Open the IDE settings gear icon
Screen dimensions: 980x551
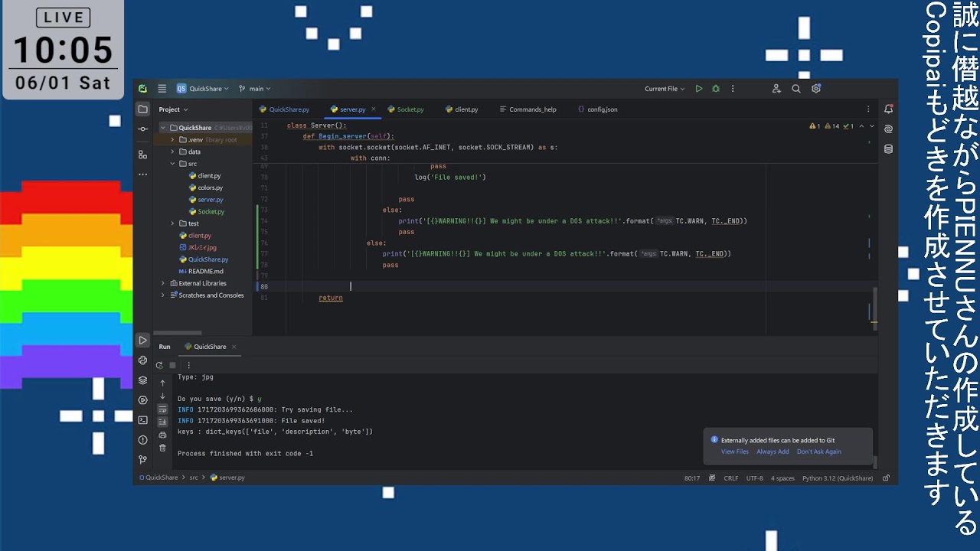(816, 89)
